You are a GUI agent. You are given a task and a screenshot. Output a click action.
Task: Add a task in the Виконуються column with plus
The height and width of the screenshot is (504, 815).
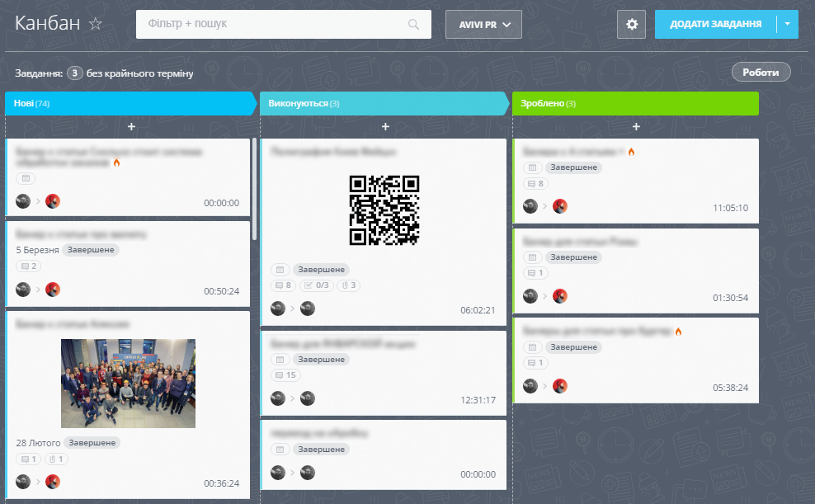(385, 127)
